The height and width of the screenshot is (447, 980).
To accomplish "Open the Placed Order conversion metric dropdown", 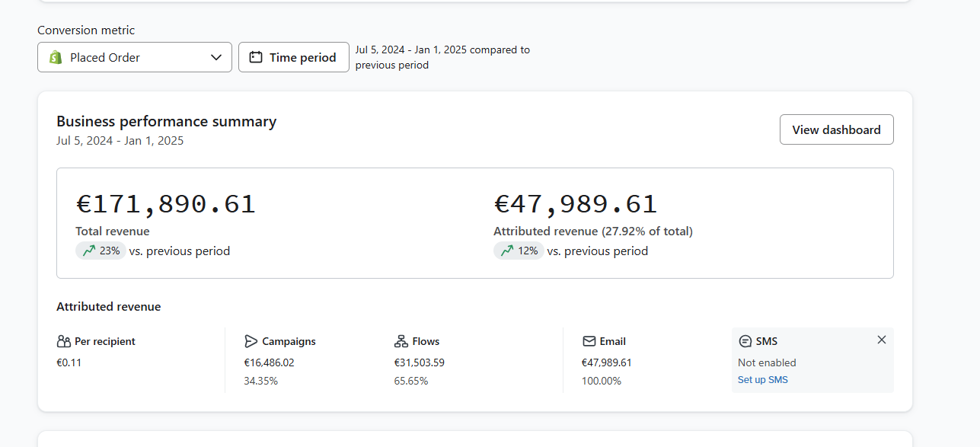I will 135,57.
